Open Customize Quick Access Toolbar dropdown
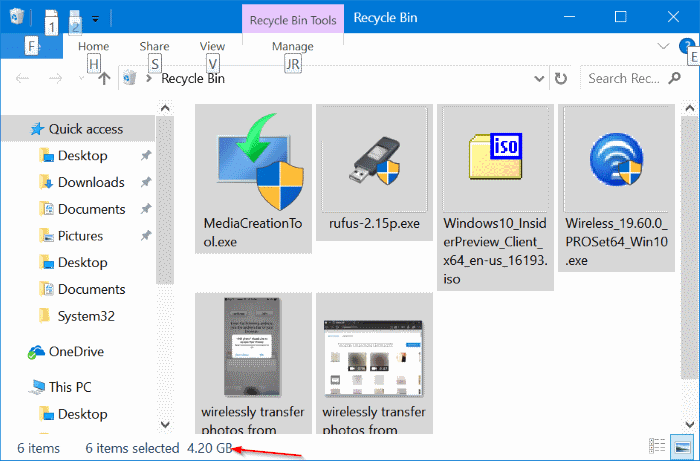The width and height of the screenshot is (700, 461). pyautogui.click(x=95, y=19)
